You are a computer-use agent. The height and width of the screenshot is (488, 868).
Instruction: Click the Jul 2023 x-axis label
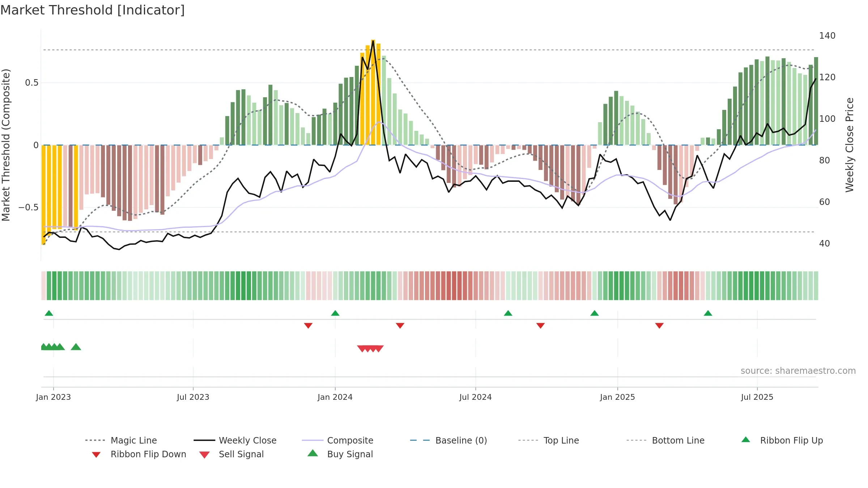tap(193, 397)
